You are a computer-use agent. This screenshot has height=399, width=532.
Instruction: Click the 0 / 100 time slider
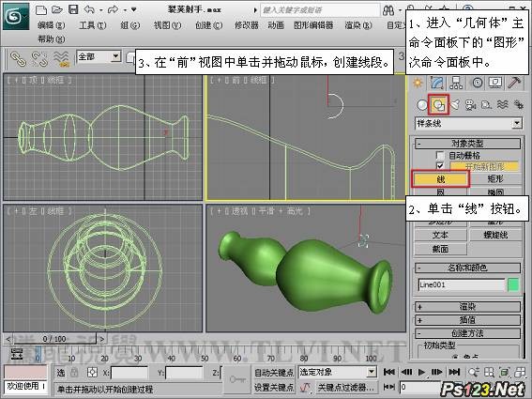coord(54,339)
